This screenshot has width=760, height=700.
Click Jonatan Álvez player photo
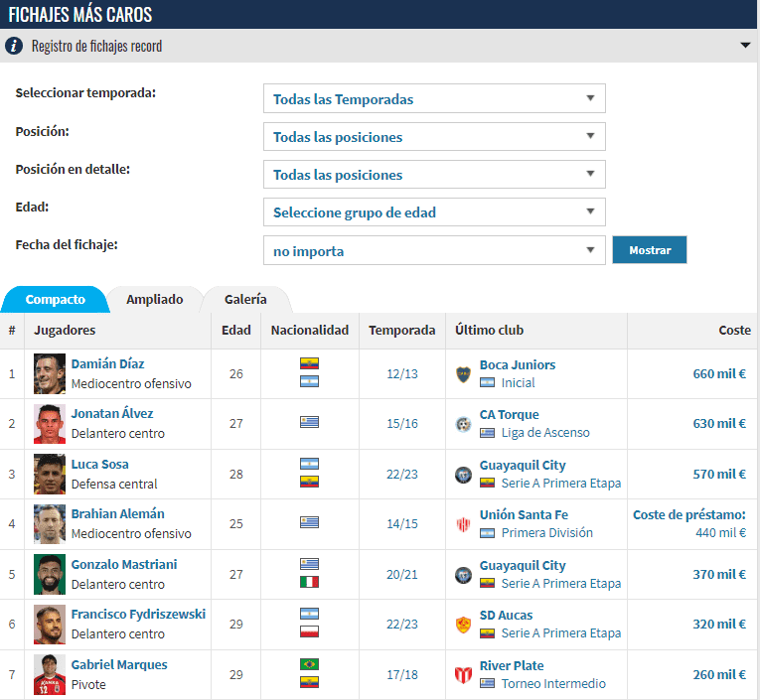(x=50, y=424)
